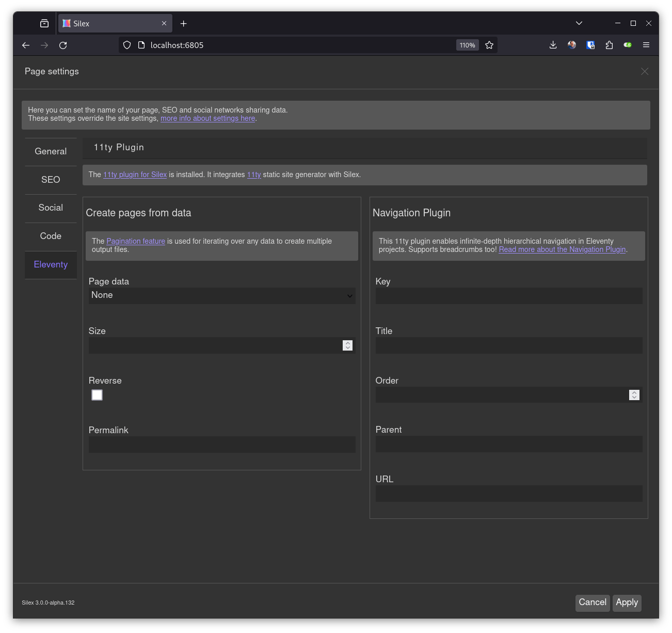Click the Apply button

(627, 603)
